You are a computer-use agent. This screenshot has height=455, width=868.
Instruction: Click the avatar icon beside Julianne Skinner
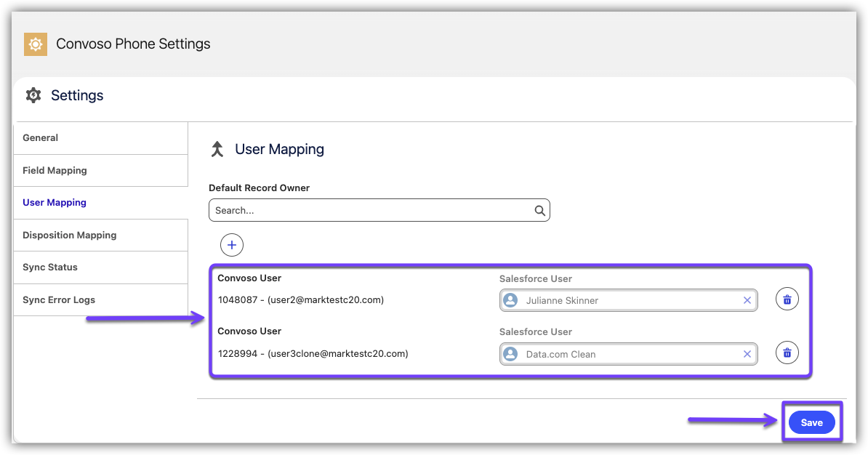coord(511,300)
